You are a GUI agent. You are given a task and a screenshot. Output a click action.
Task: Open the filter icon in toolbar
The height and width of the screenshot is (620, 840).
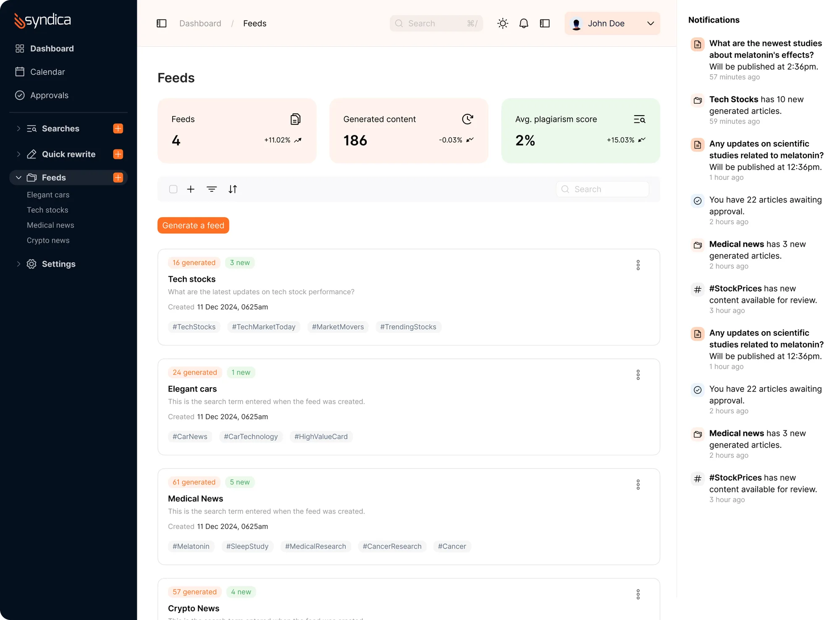tap(212, 190)
